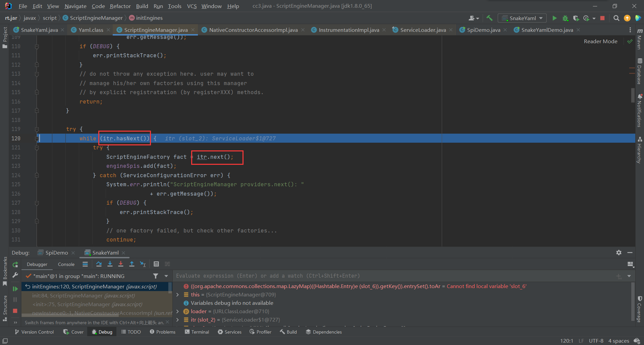Click the Rerun debug session icon
The height and width of the screenshot is (345, 644).
(15, 265)
